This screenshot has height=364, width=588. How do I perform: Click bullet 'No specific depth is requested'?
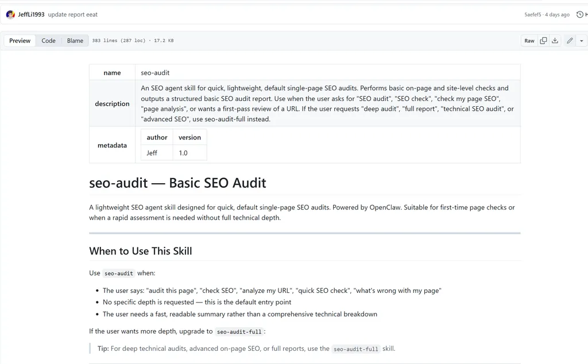pyautogui.click(x=197, y=302)
